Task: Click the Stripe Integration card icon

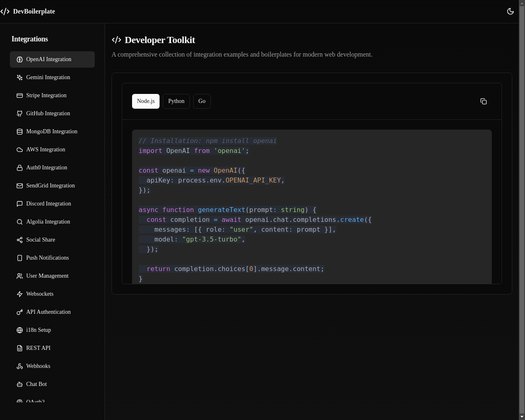Action: point(20,96)
